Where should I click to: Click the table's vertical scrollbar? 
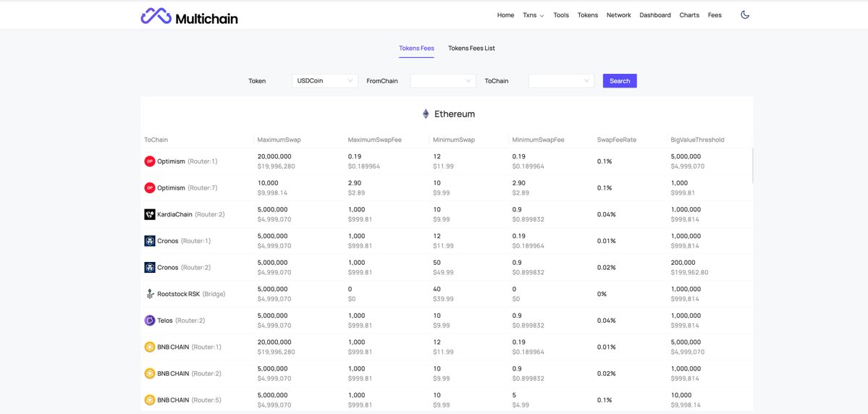tap(752, 166)
